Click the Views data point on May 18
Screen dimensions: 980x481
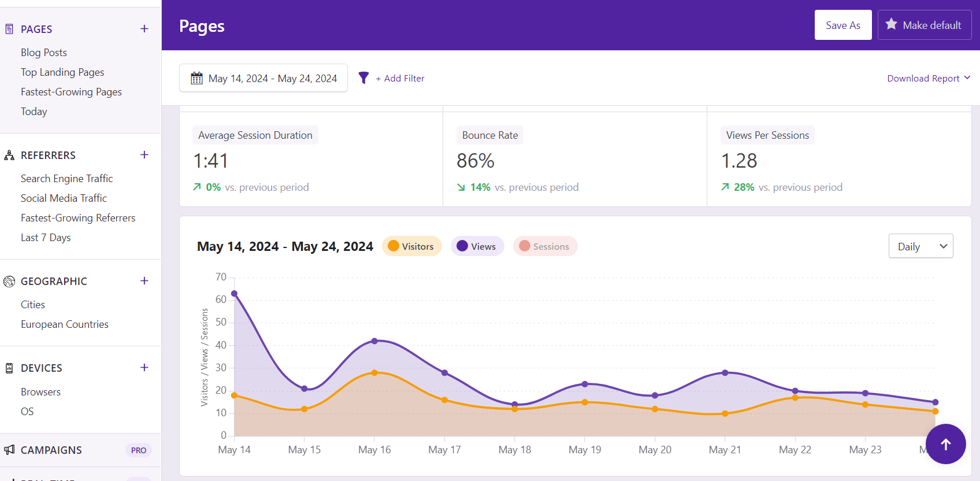point(515,404)
